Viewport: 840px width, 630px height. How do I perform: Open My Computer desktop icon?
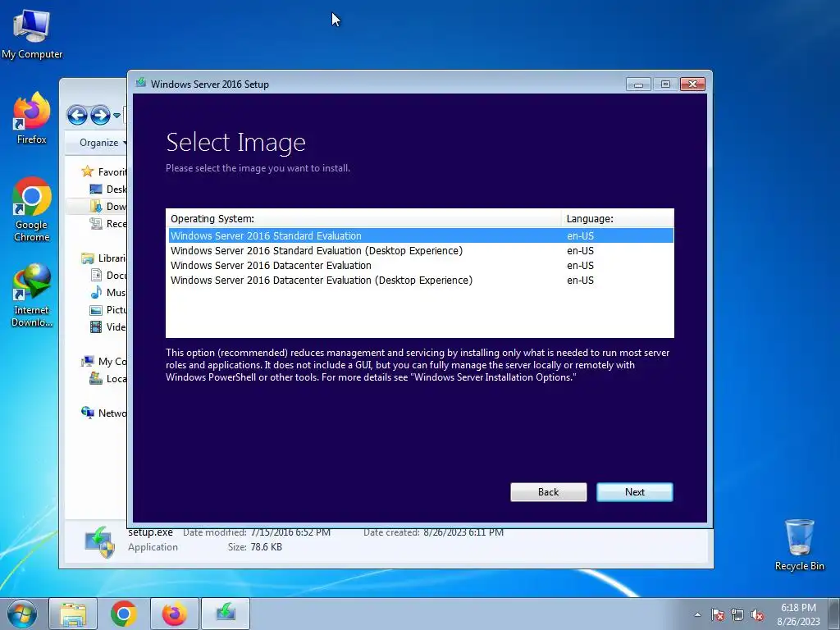[x=32, y=34]
